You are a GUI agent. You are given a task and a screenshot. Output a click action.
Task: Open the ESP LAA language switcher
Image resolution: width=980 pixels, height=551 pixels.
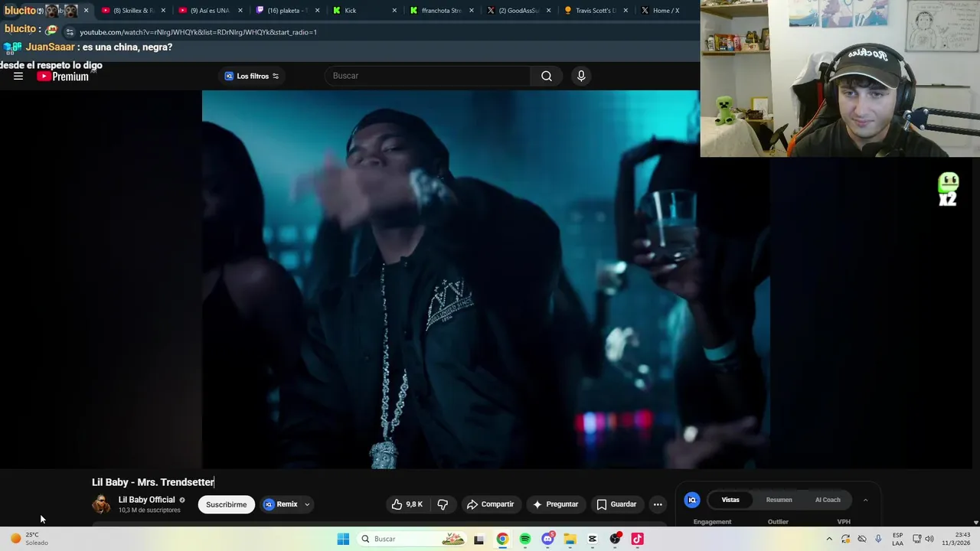coord(897,539)
